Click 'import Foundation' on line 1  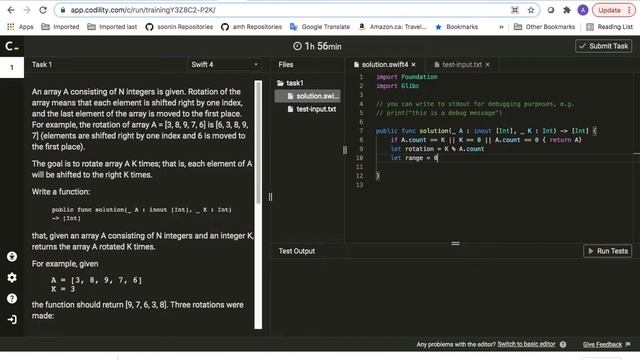point(406,77)
